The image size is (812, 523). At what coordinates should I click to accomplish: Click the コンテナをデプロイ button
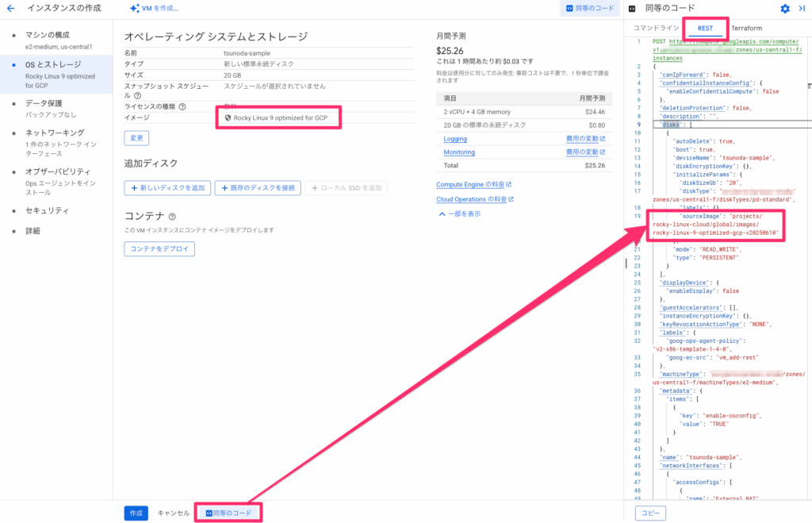pos(159,248)
